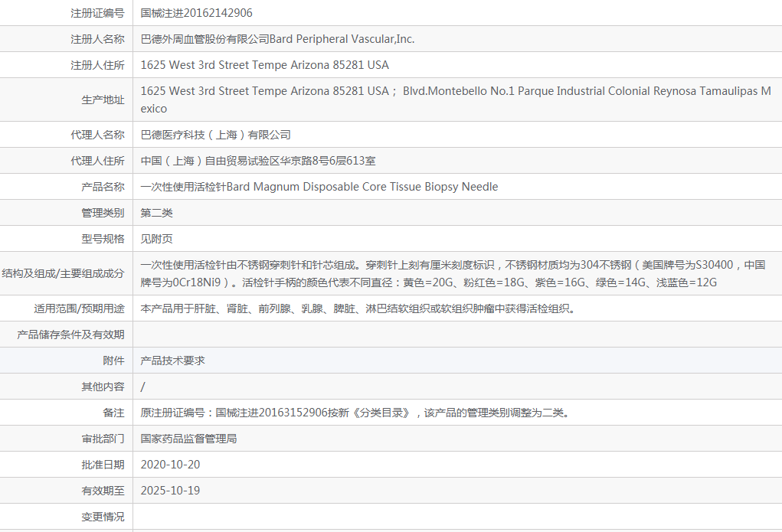Viewport: 782px width, 532px height.
Task: Click the 附件 label
Action: click(113, 361)
